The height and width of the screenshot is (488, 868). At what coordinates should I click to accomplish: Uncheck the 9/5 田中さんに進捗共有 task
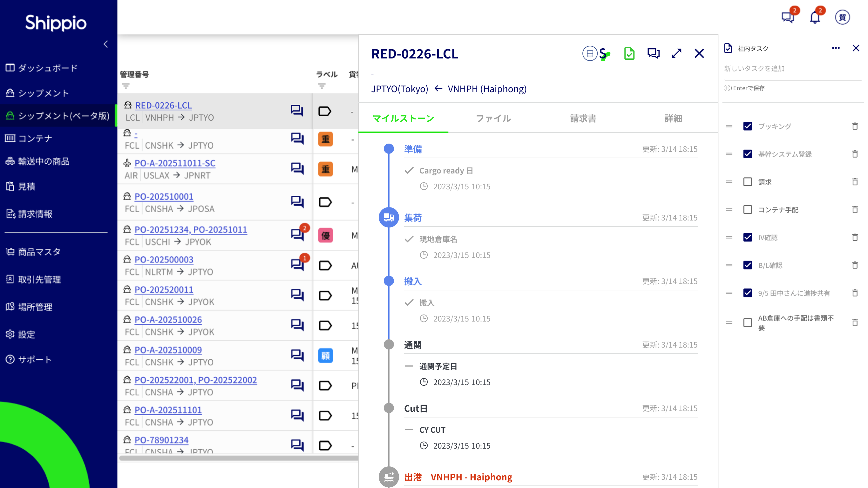coord(748,293)
